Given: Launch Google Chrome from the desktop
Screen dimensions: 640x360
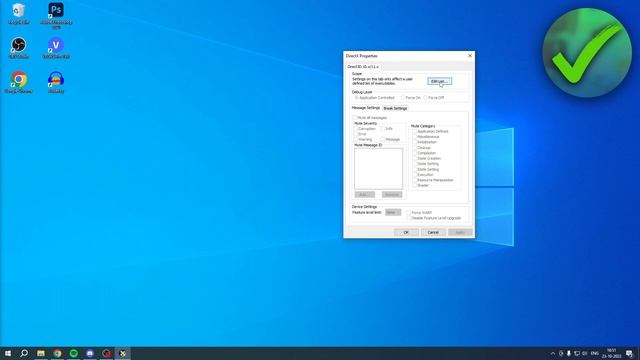Looking at the screenshot, I should click(18, 82).
